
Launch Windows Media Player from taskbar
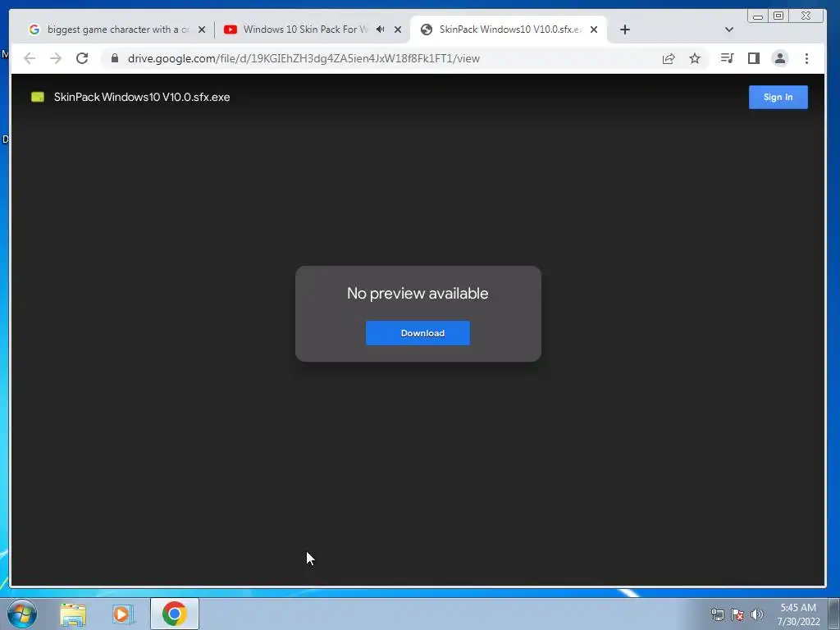[123, 614]
